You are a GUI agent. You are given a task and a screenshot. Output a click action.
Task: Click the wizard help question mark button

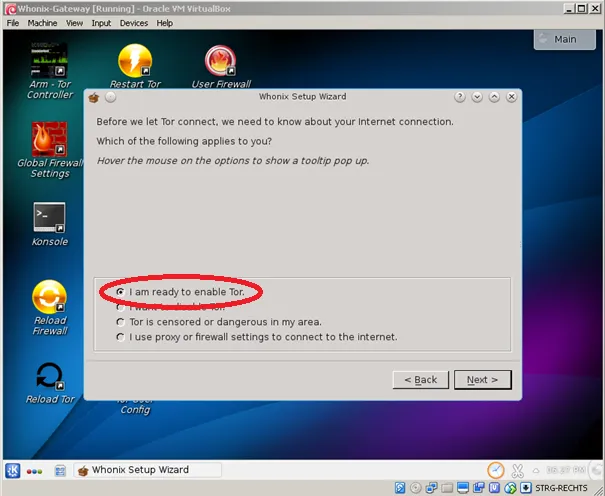[x=460, y=97]
